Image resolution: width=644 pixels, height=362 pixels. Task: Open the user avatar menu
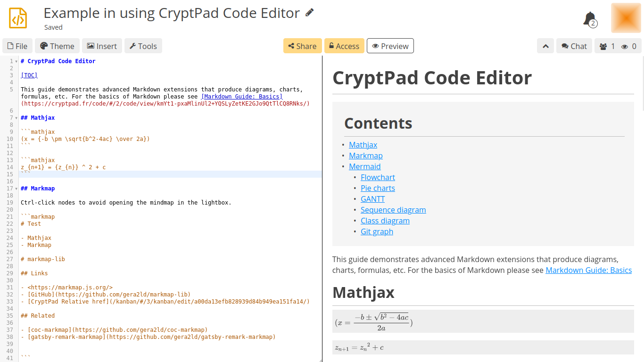(x=626, y=18)
